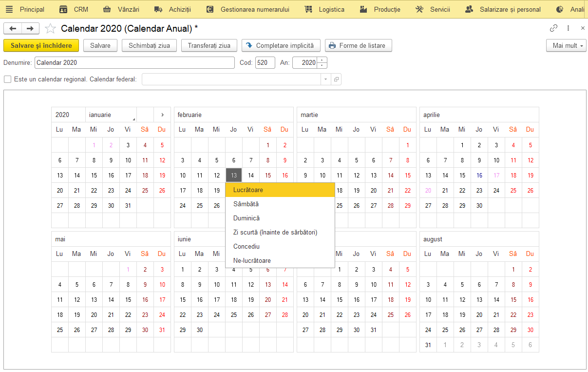Decrease the year with the down stepper

tap(322, 65)
